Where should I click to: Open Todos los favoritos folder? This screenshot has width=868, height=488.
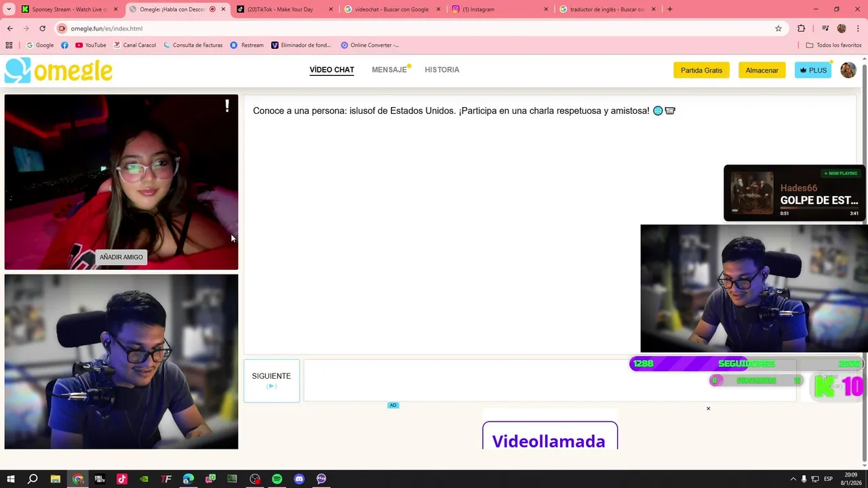pos(834,45)
